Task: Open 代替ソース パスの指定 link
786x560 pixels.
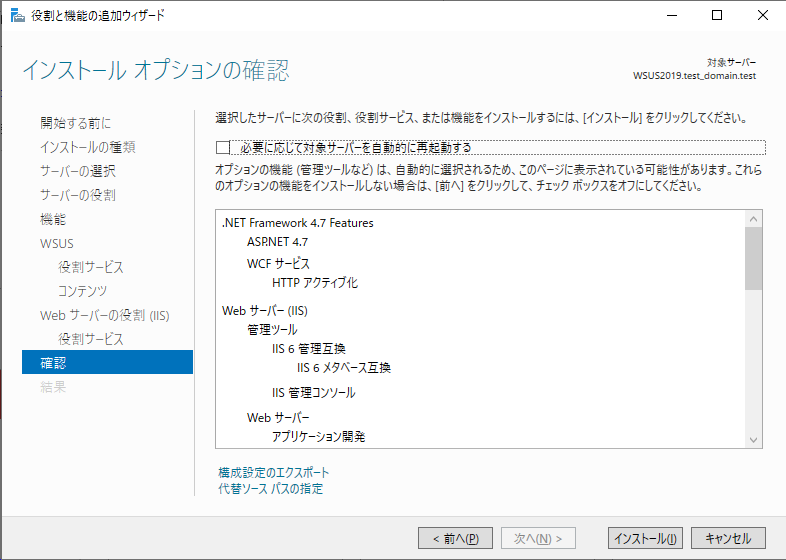Action: click(271, 488)
